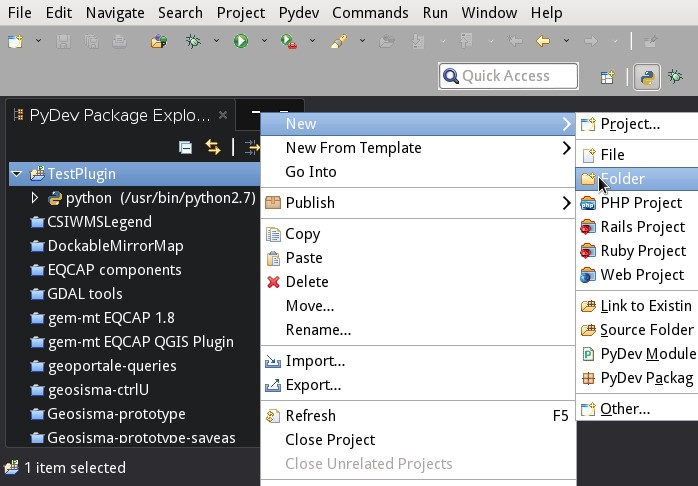Choose Other... in New submenu
Screen dimensions: 698x486
pos(637,409)
